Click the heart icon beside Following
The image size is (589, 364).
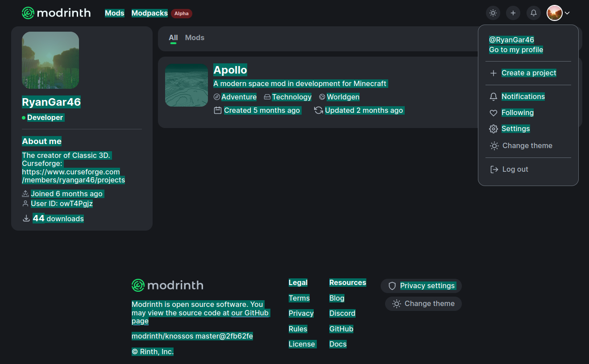[x=494, y=112]
